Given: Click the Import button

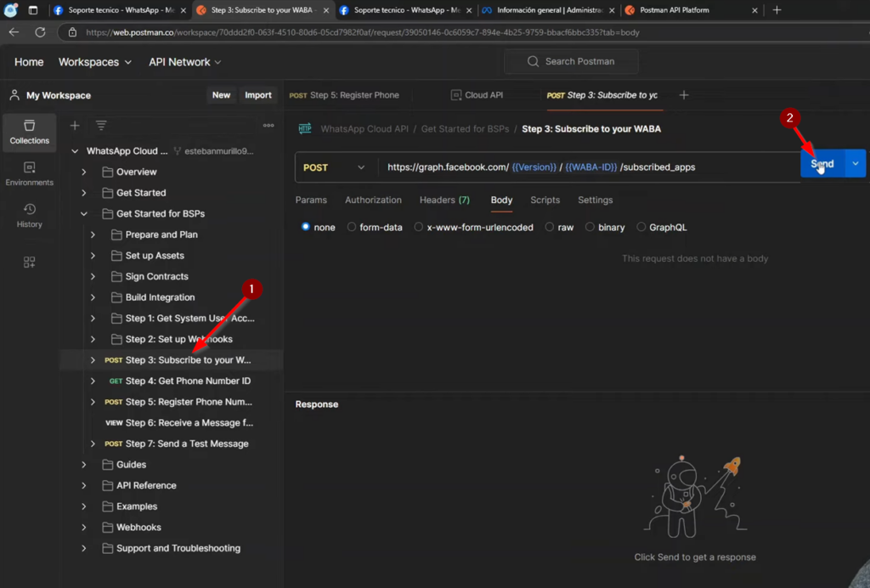Looking at the screenshot, I should click(x=258, y=95).
